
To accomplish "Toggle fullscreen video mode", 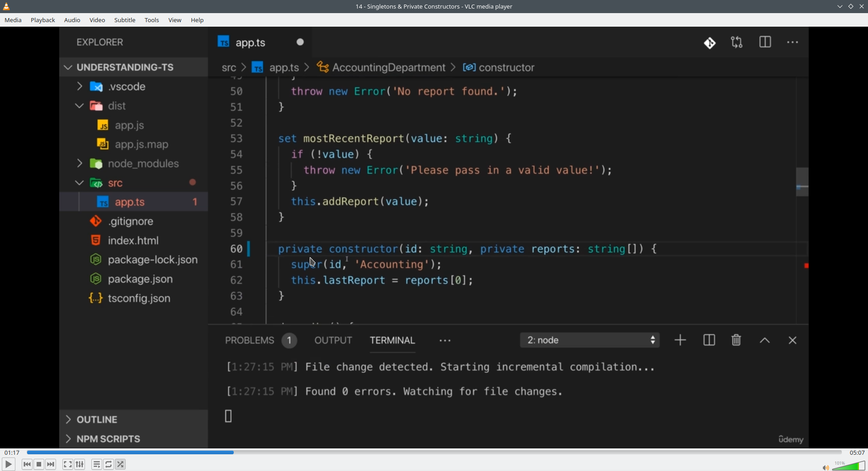I will tap(68, 464).
